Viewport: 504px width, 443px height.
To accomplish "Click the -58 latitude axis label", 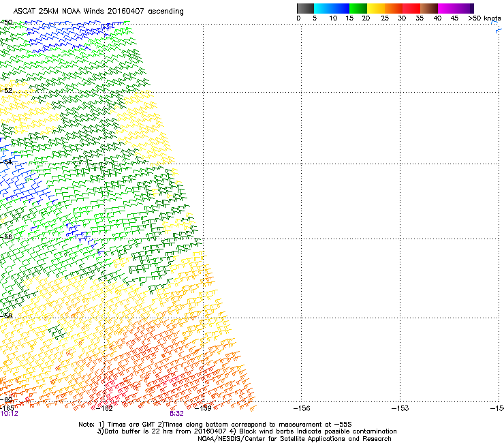I will click(x=6, y=316).
